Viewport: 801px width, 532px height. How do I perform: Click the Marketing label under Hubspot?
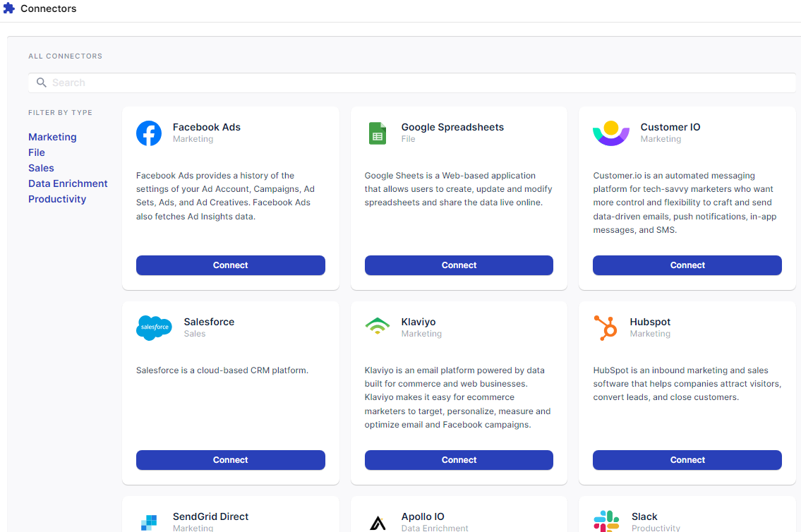click(650, 334)
